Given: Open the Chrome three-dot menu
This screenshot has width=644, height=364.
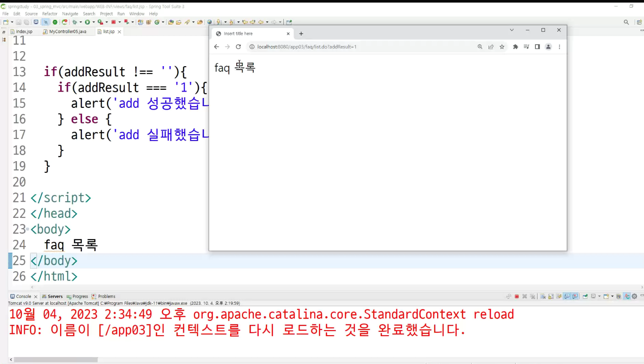Looking at the screenshot, I should pyautogui.click(x=559, y=47).
